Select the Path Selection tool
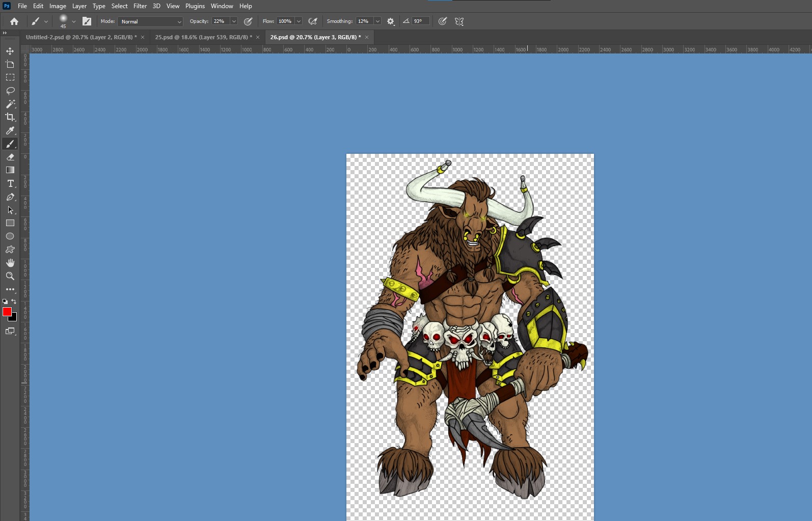 pyautogui.click(x=10, y=210)
